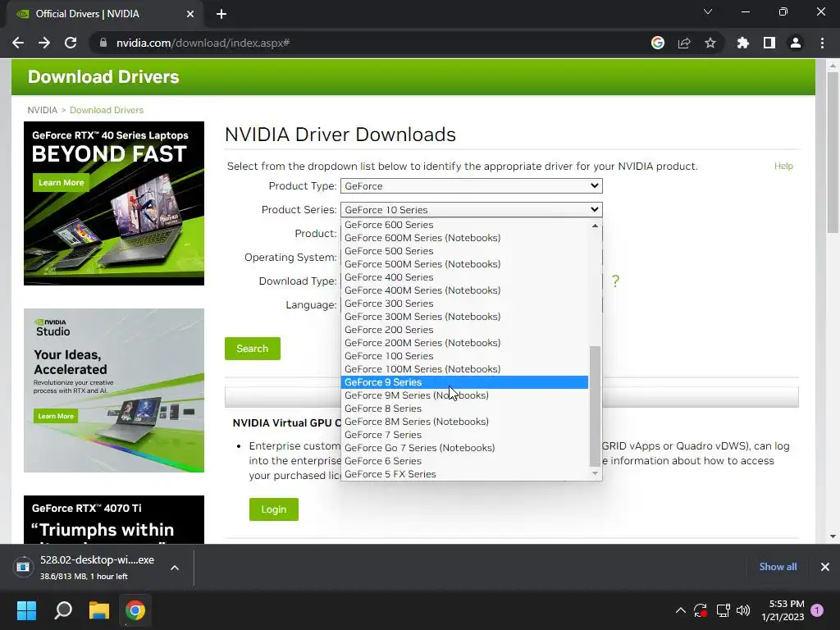Image resolution: width=840 pixels, height=630 pixels.
Task: Click the Google icon in address bar
Action: pos(657,43)
